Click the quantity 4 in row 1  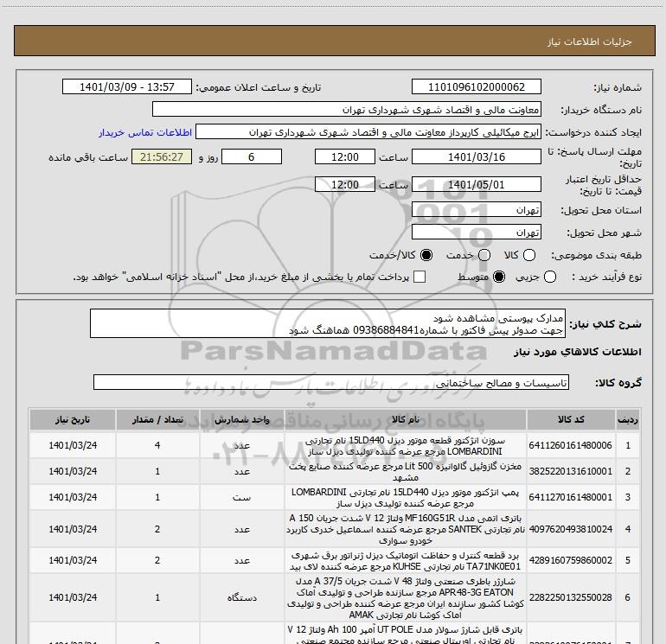click(x=157, y=445)
